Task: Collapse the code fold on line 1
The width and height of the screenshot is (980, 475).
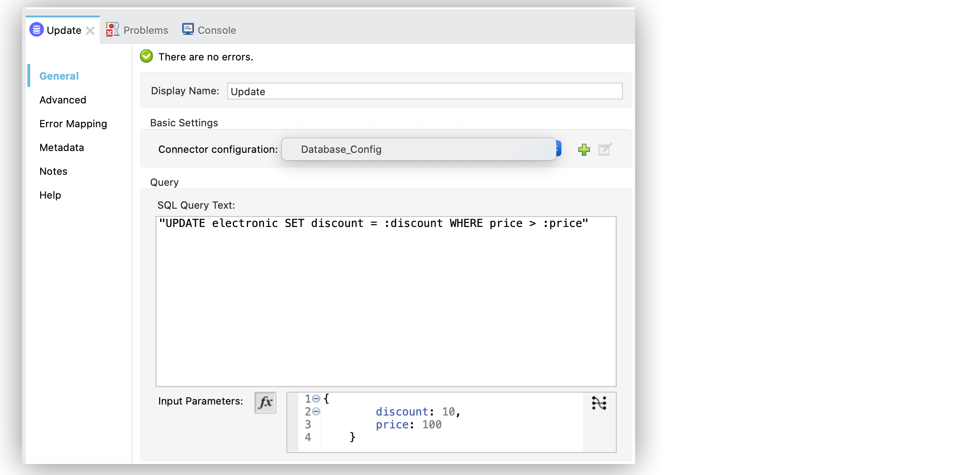Action: [316, 399]
